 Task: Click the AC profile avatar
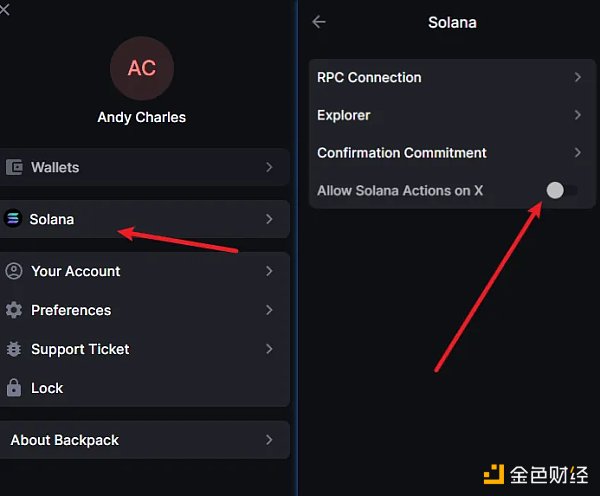tap(142, 68)
